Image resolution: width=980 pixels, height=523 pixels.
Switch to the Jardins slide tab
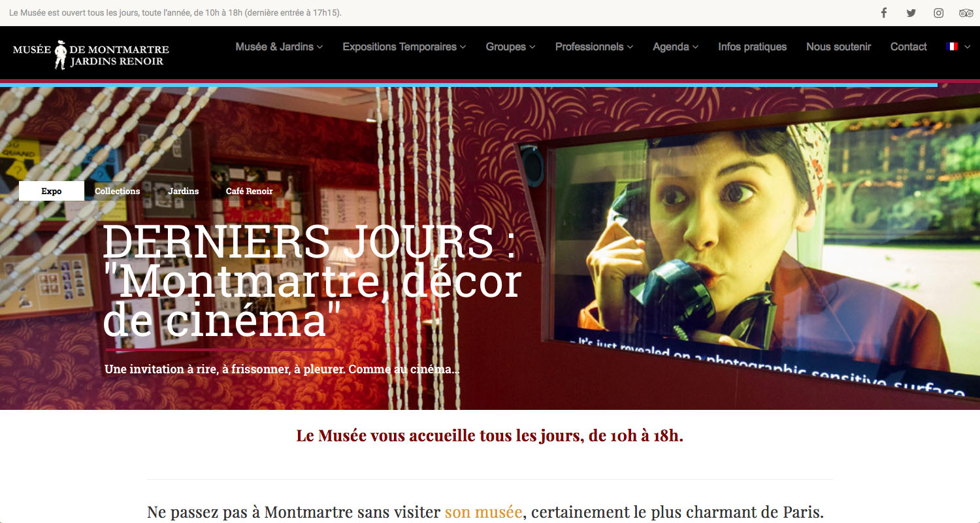coord(184,191)
